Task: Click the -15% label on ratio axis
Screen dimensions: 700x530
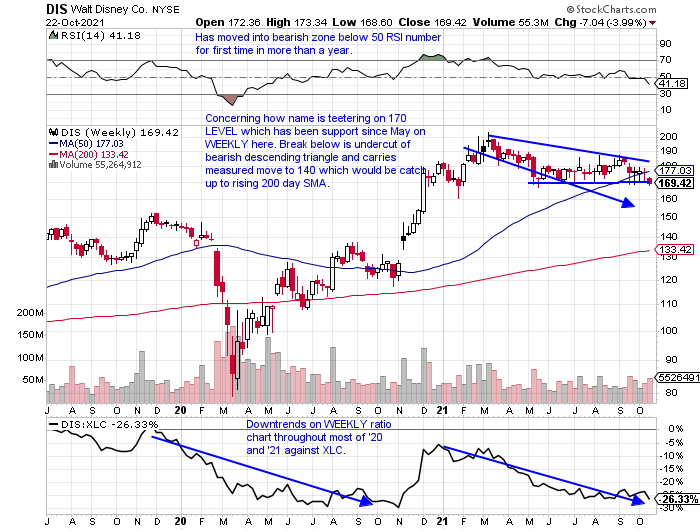Action: (x=672, y=469)
